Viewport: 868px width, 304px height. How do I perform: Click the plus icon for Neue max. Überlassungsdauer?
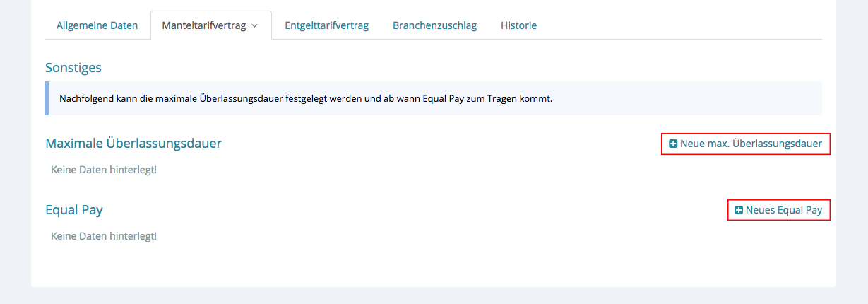point(673,144)
